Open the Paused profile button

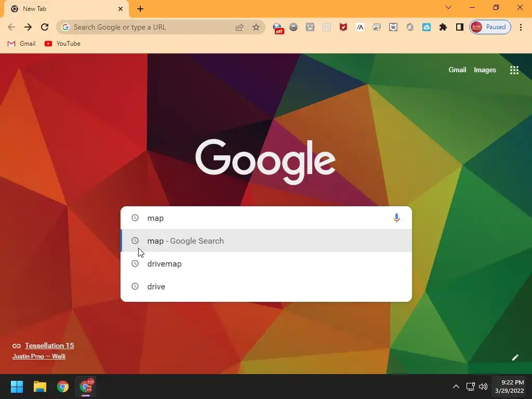tap(490, 27)
